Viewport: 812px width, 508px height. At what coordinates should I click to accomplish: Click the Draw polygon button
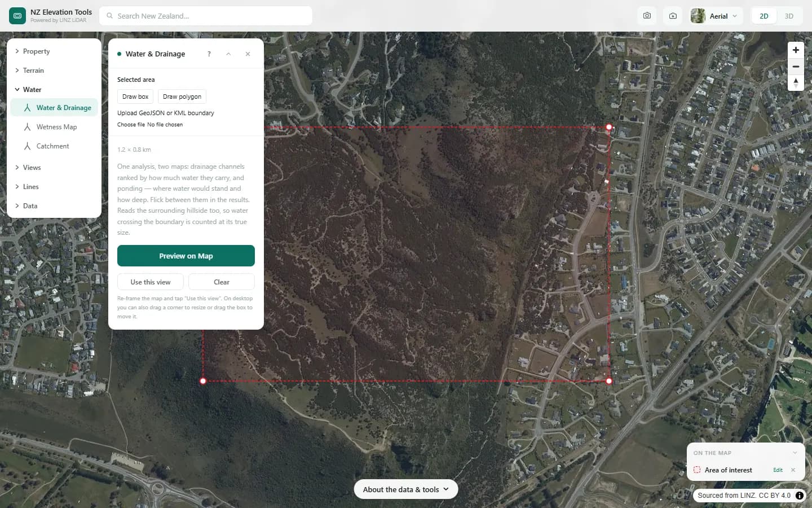point(182,97)
